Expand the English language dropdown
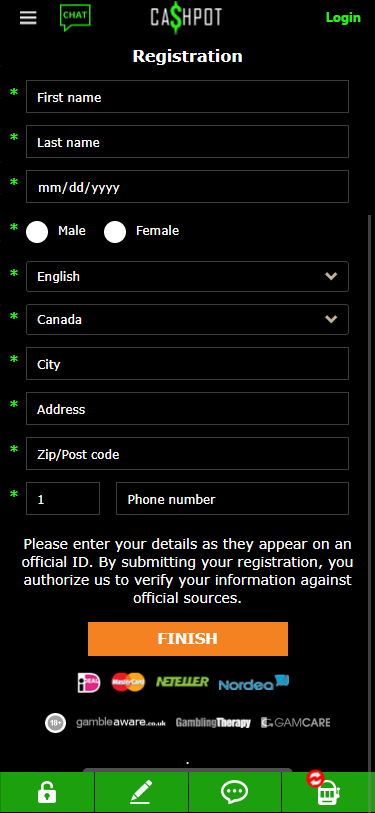Viewport: 375px width, 813px height. [x=187, y=276]
